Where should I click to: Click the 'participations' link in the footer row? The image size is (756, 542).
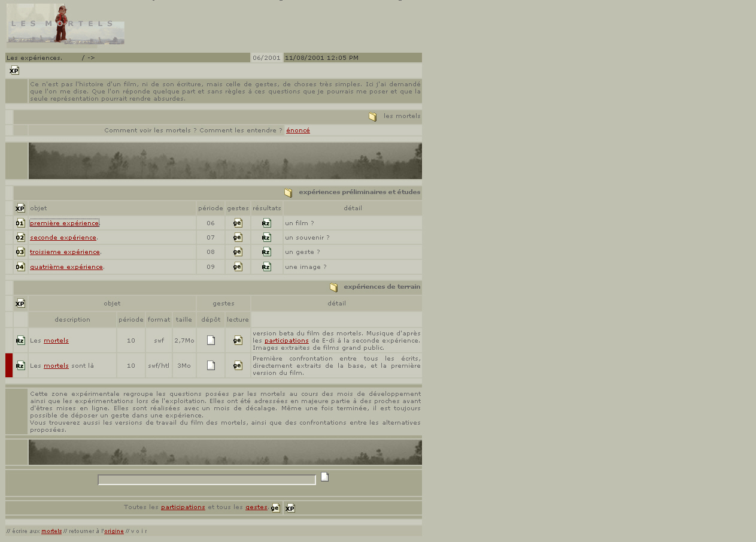183,507
